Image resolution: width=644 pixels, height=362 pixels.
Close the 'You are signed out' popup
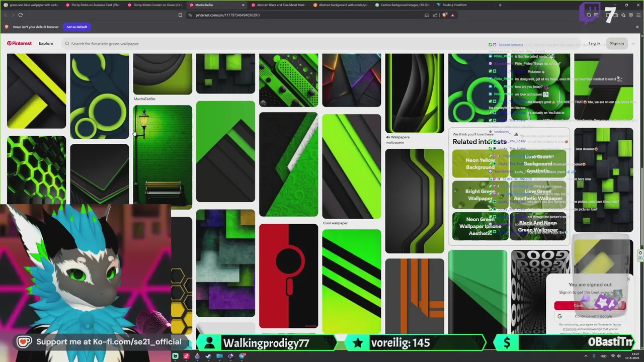point(628,279)
